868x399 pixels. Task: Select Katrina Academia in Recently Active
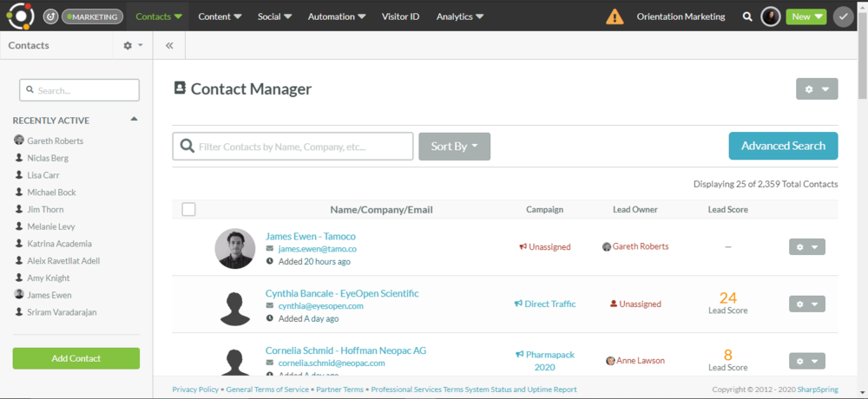point(59,244)
